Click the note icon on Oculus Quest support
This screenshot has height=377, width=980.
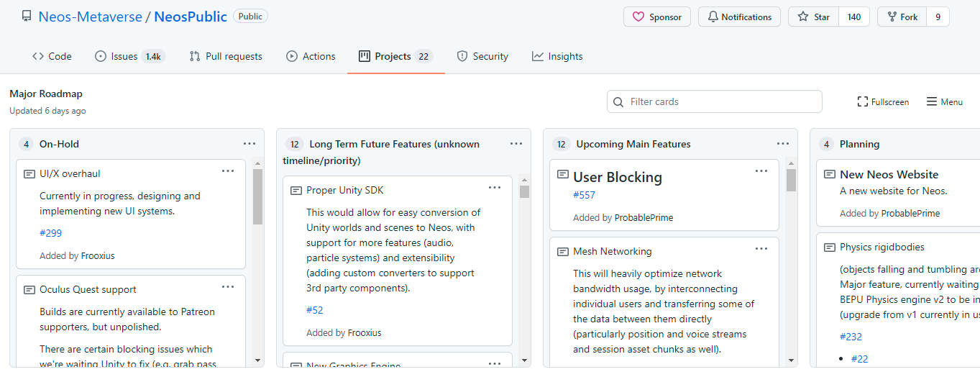coord(29,290)
